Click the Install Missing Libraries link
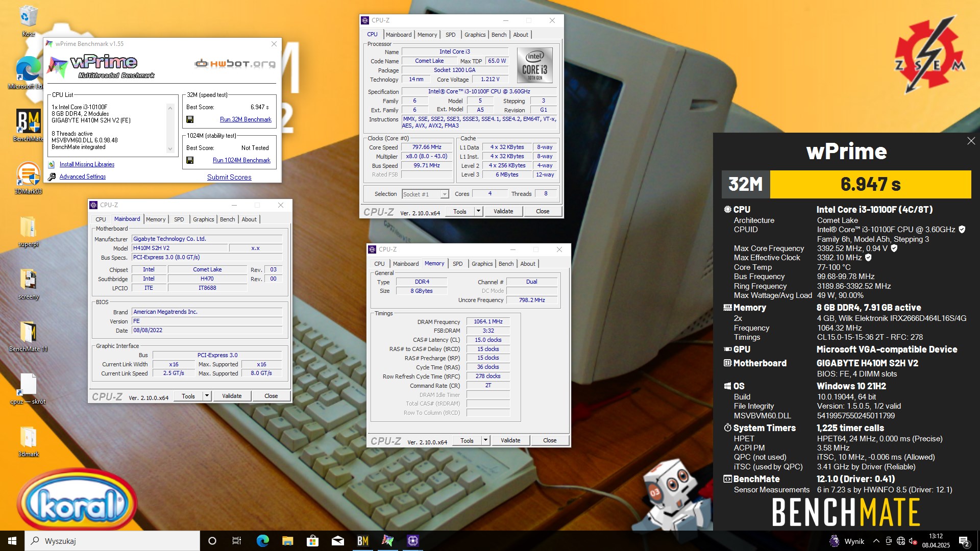 coord(87,164)
